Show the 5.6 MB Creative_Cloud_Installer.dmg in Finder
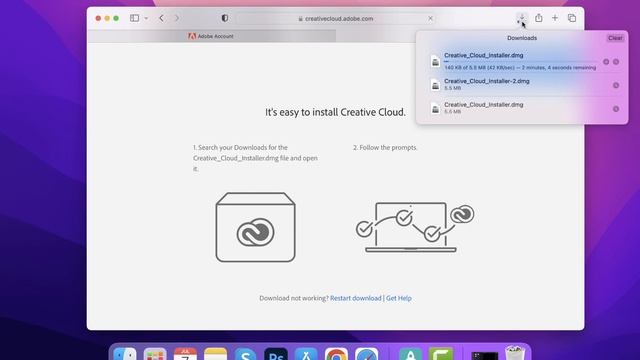The image size is (640, 360). point(616,109)
